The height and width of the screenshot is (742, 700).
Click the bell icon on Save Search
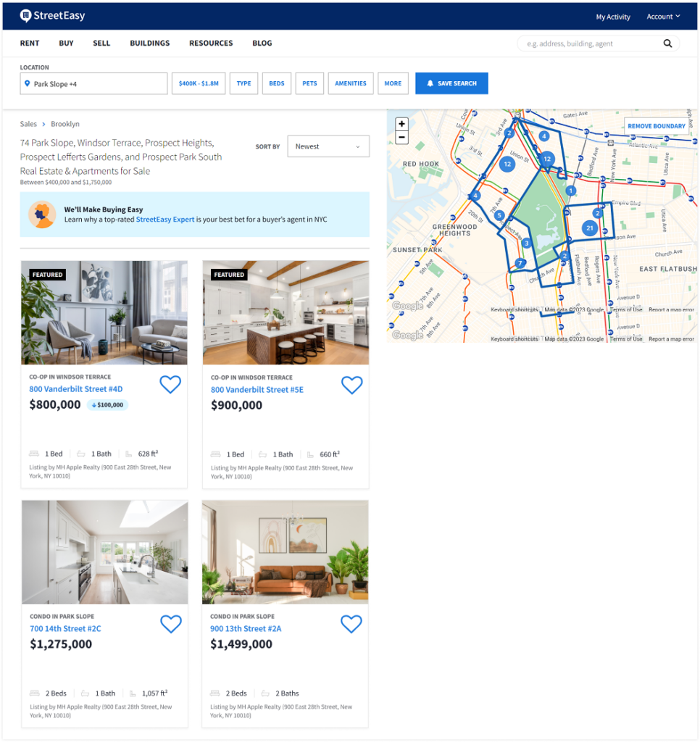430,83
